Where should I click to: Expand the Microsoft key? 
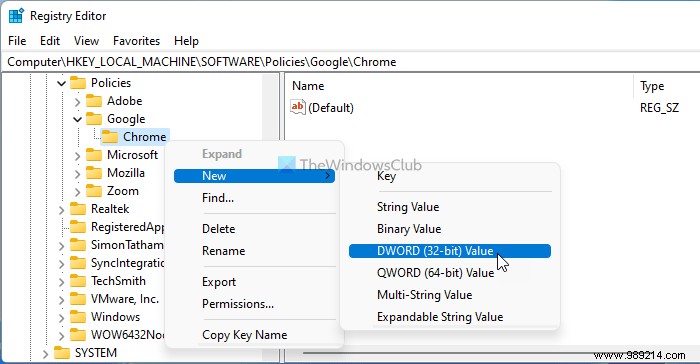77,156
